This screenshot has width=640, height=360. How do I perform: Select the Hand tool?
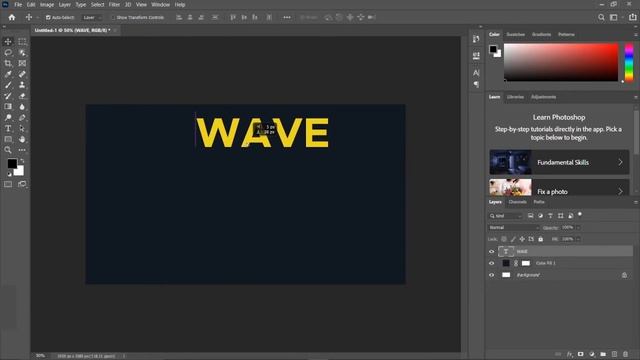[22, 139]
